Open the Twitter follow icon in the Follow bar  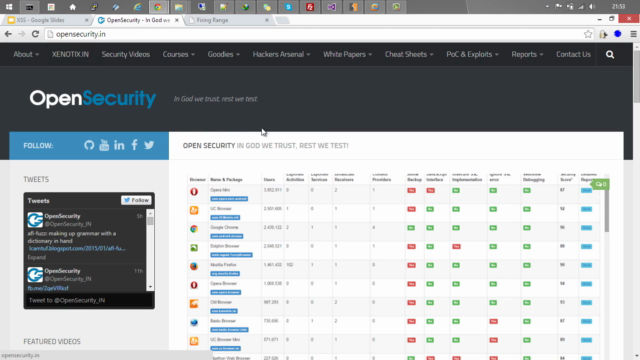click(149, 145)
